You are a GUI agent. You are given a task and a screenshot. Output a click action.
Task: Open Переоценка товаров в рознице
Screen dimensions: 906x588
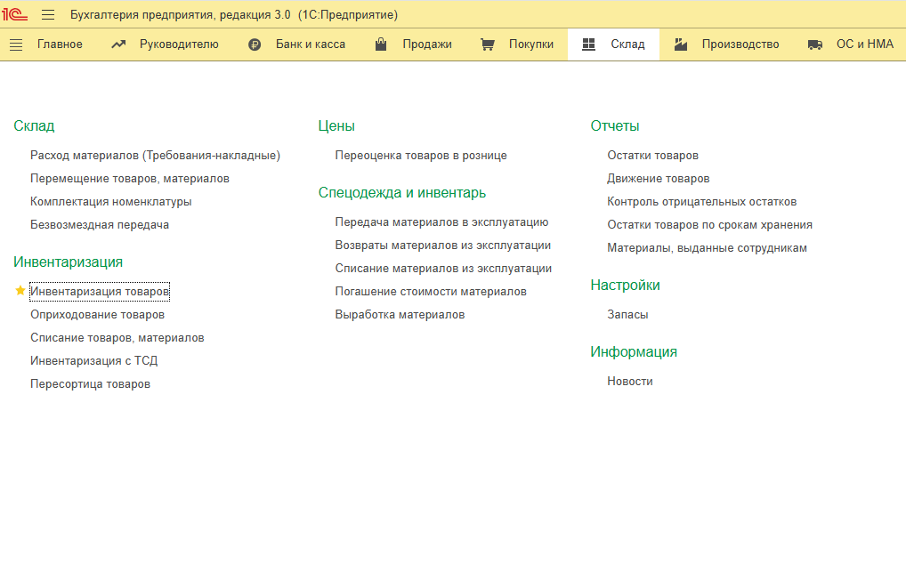click(421, 156)
